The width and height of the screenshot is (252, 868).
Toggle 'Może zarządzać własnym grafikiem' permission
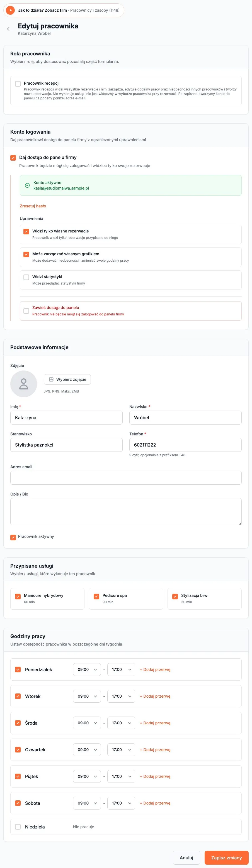[26, 254]
